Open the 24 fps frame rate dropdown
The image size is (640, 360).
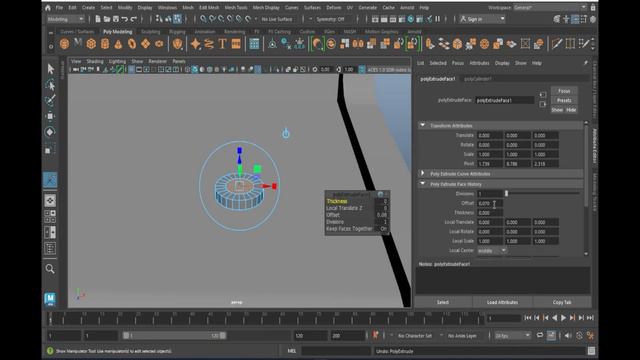click(513, 336)
